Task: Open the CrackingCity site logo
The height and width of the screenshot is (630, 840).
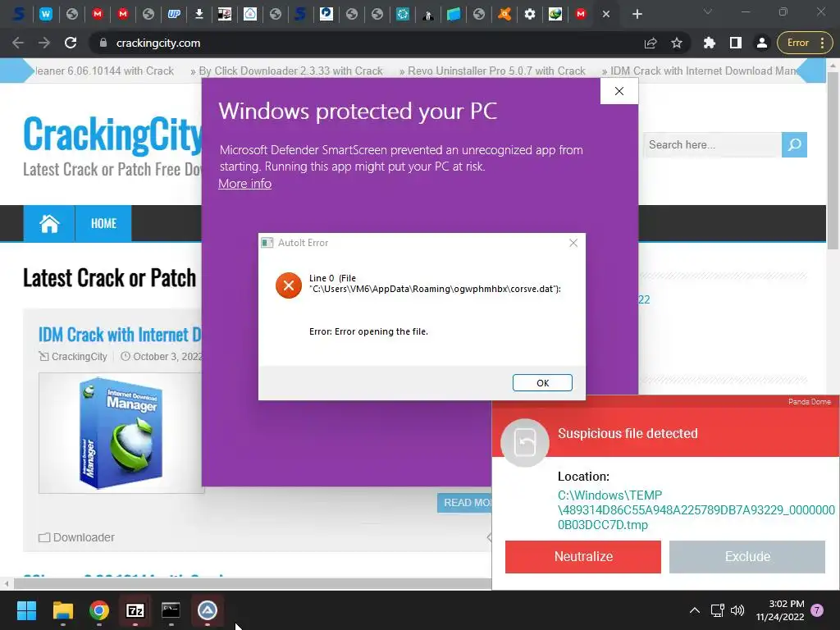Action: [x=112, y=134]
